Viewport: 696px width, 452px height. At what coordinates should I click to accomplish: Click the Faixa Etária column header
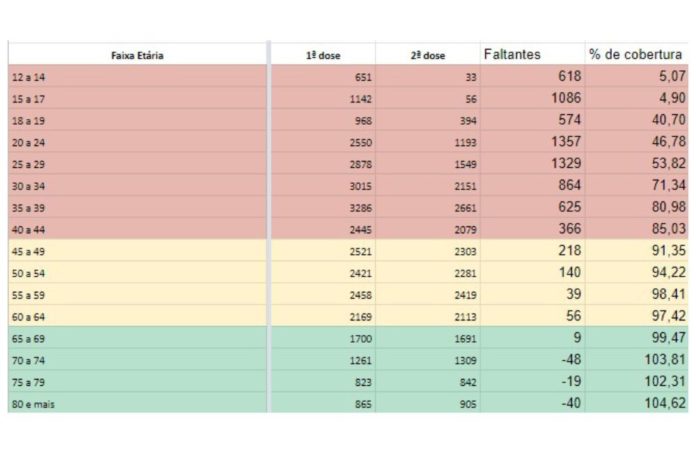137,56
